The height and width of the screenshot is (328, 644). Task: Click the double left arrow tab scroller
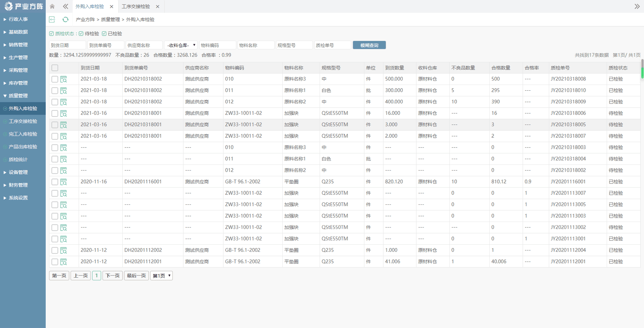(x=65, y=6)
